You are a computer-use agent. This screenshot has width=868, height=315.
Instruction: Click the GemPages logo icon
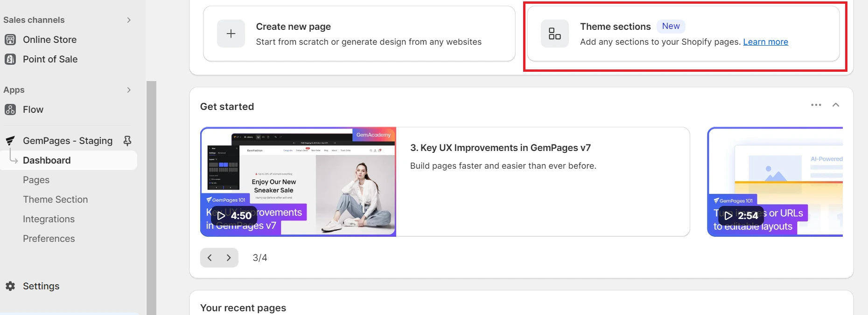10,141
